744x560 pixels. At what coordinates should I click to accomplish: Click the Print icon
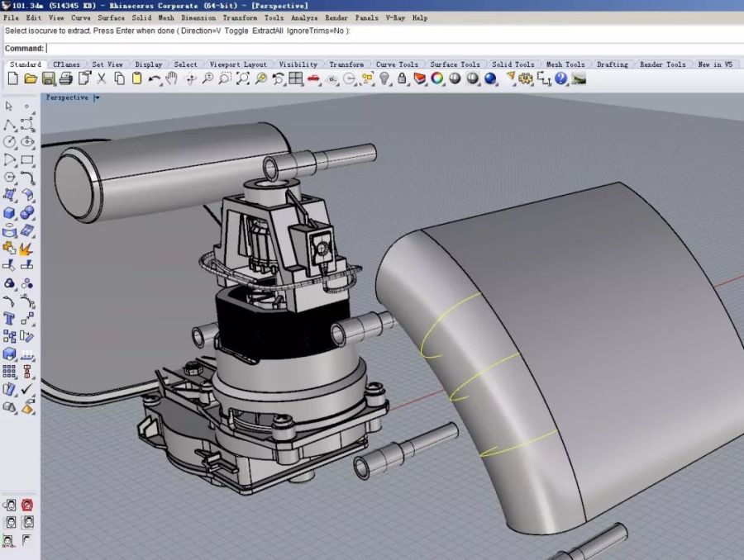[65, 78]
